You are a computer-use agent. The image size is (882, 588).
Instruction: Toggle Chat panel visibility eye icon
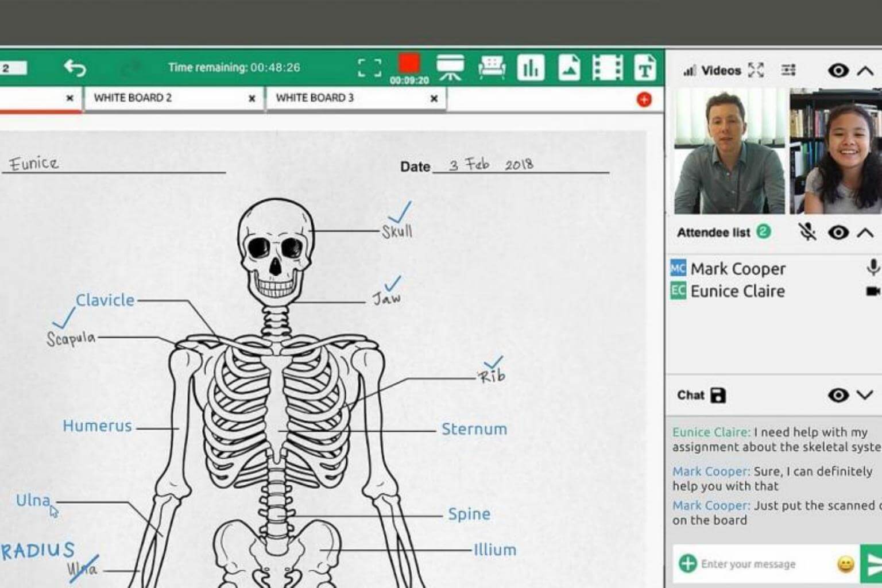pyautogui.click(x=838, y=395)
